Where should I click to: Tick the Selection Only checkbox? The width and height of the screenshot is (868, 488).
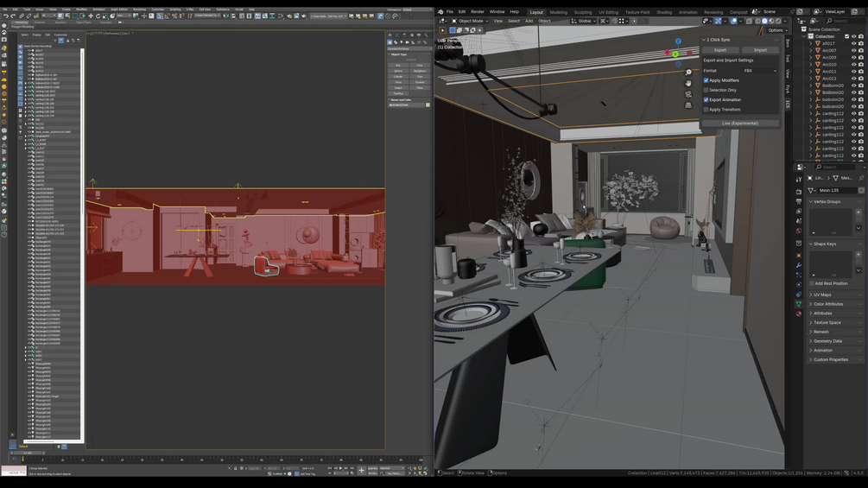[x=706, y=90]
